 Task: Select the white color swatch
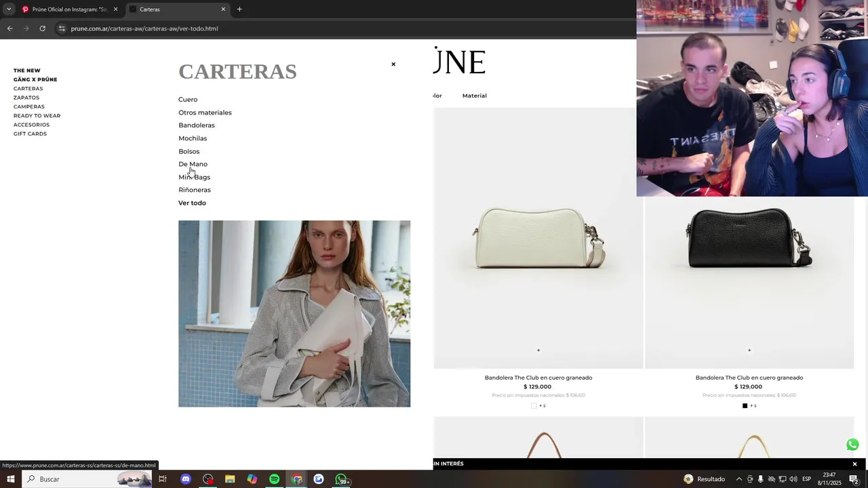(x=534, y=406)
